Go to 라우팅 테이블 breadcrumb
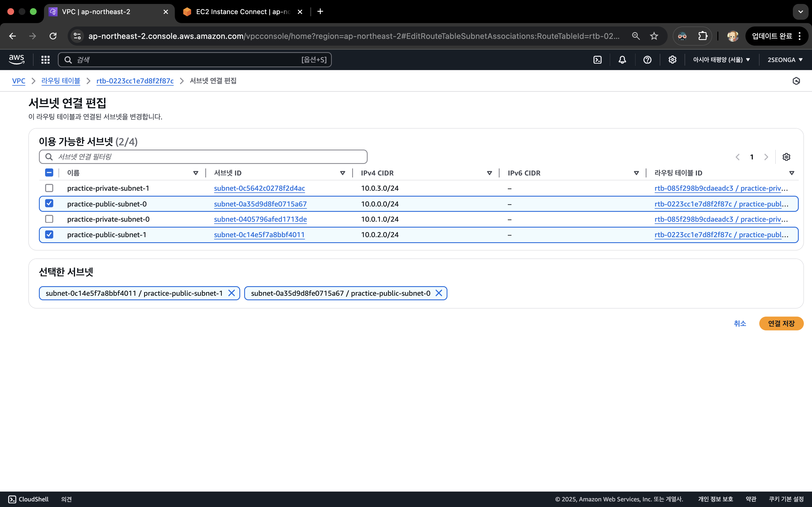 [x=61, y=81]
